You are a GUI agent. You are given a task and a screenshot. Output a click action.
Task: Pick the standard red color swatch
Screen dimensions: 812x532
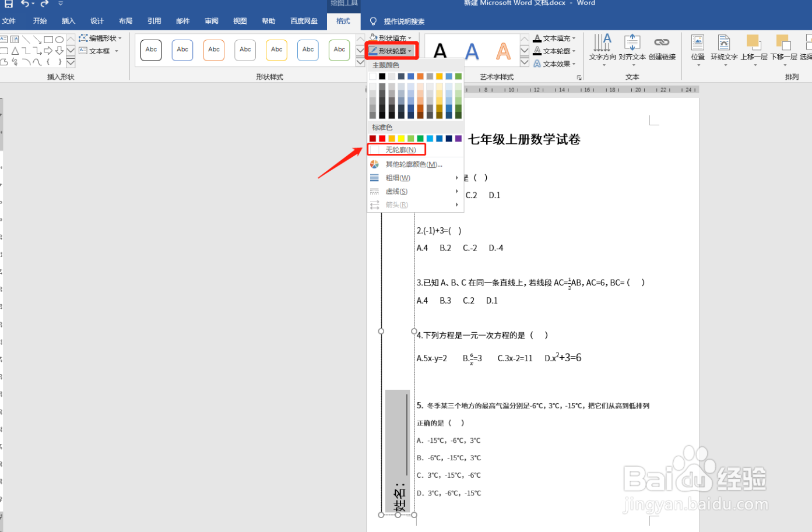coord(382,139)
